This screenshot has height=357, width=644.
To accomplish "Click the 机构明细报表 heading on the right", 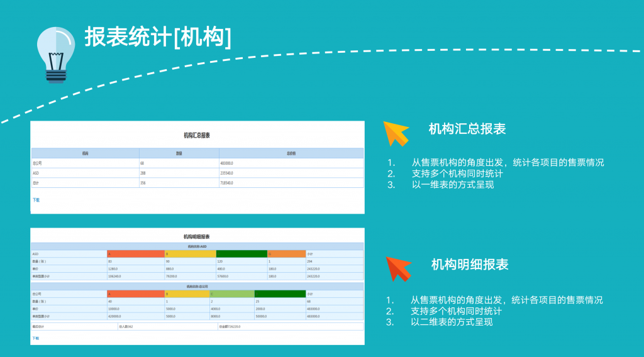I will pos(469,265).
